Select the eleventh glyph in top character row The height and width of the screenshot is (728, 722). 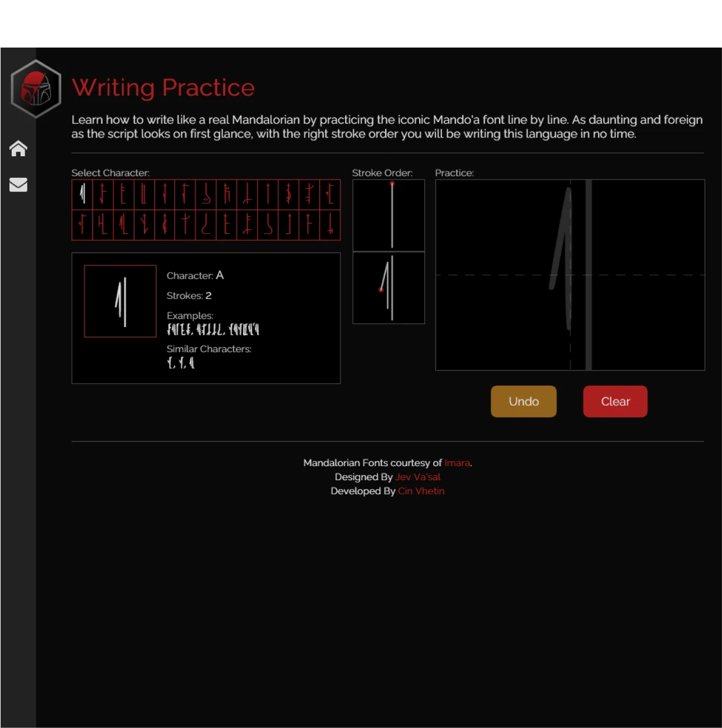[288, 194]
